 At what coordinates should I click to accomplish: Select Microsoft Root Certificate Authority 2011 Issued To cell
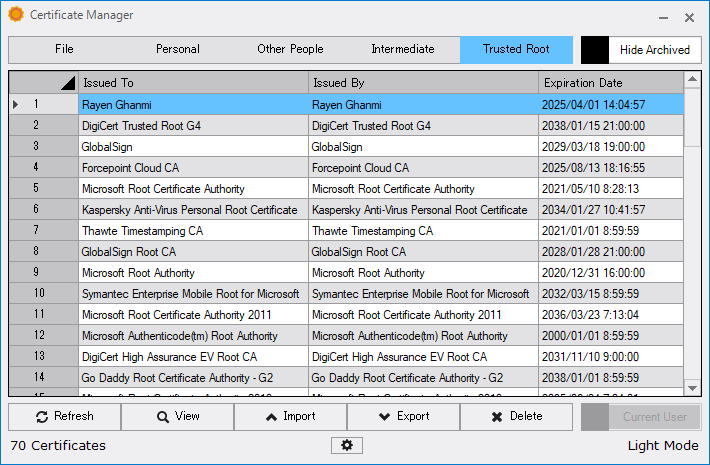pos(193,314)
